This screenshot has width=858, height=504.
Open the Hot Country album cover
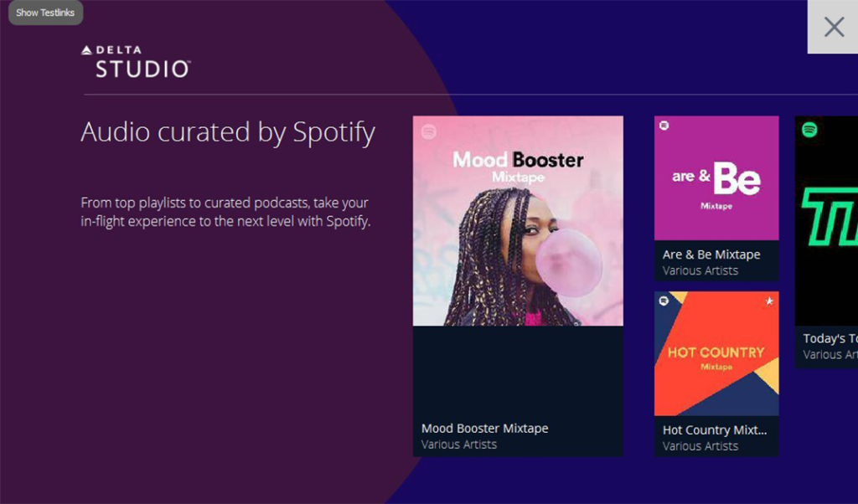(x=716, y=354)
